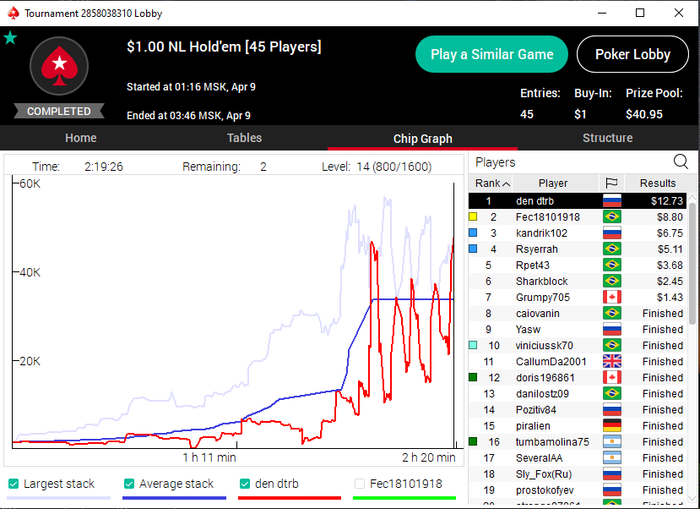
Task: Click the Prize Pool $40.95 value
Action: (x=644, y=114)
